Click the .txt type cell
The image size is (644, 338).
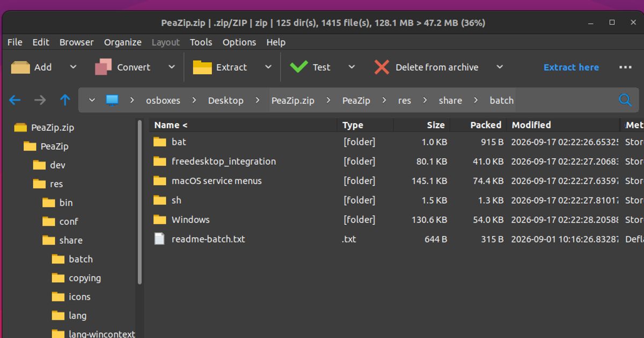349,239
